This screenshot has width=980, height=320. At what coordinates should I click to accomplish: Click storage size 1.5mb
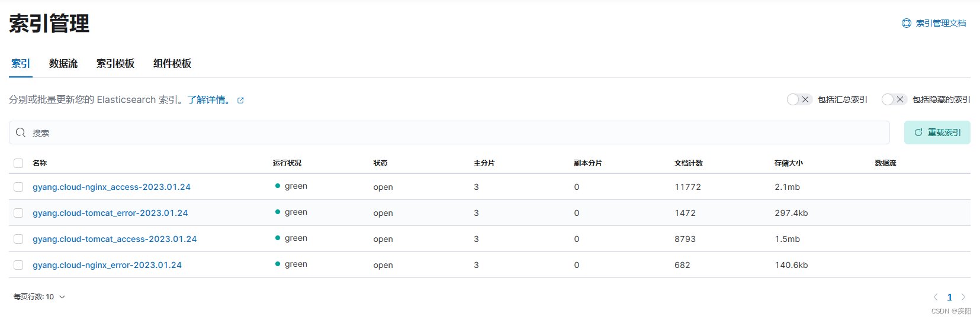[x=788, y=239]
